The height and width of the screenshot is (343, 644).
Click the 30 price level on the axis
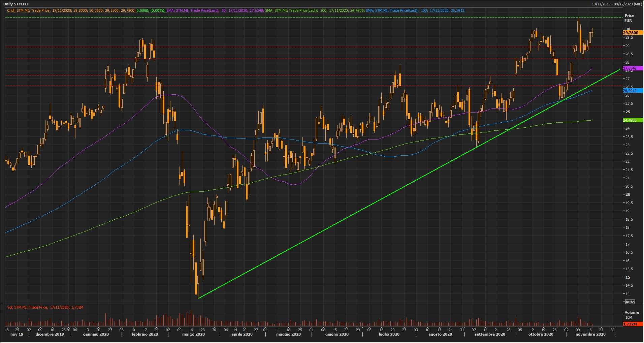tap(627, 29)
